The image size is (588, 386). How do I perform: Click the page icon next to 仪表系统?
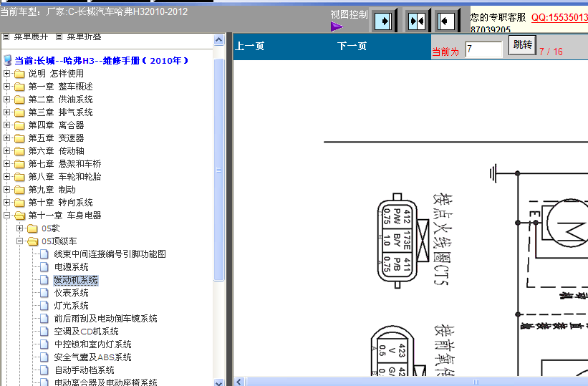(44, 293)
